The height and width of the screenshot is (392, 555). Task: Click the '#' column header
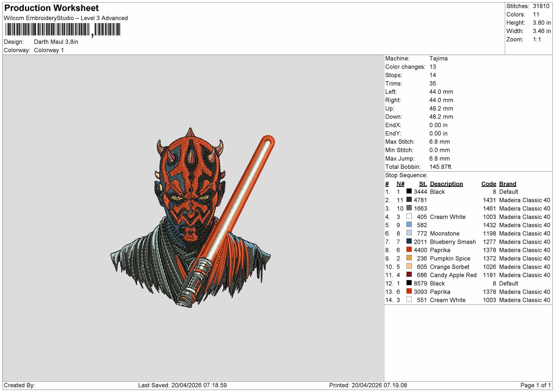tap(387, 184)
